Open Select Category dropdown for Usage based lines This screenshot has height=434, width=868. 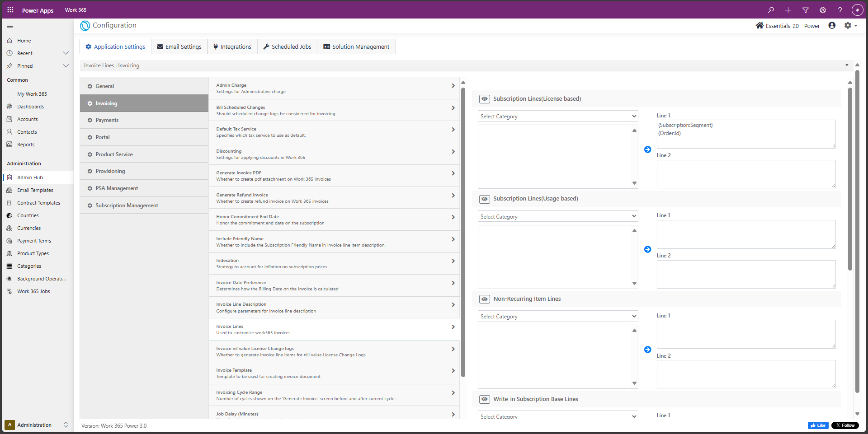558,216
